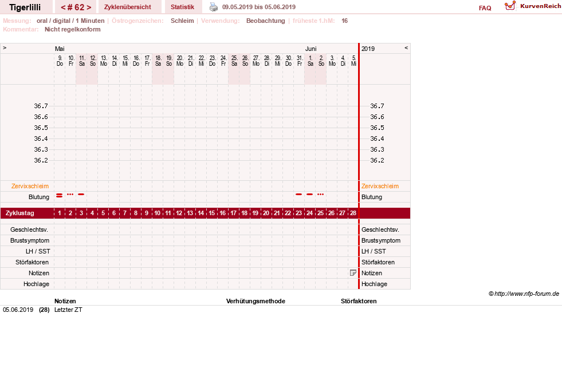Click the Zyklustag row header
Screen dimensions: 562x392
(20, 213)
